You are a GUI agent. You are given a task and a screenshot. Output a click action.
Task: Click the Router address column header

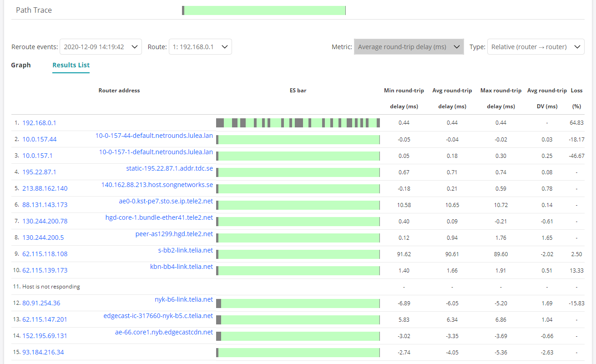point(119,91)
